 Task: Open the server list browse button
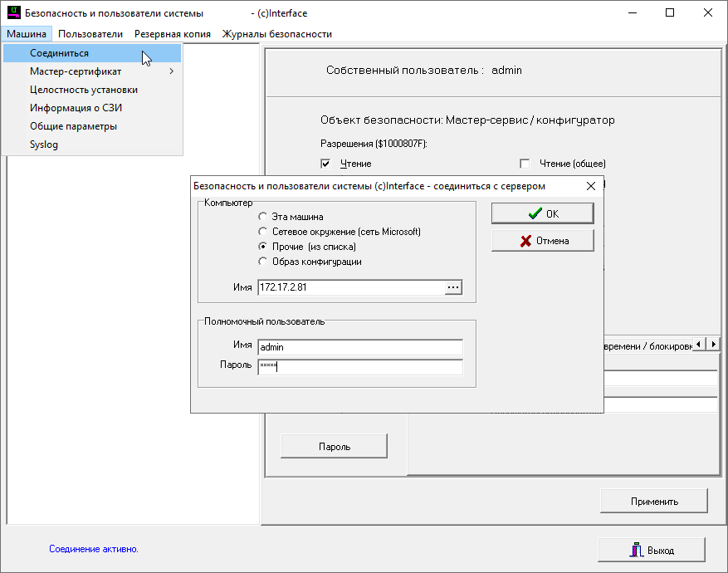pos(453,287)
